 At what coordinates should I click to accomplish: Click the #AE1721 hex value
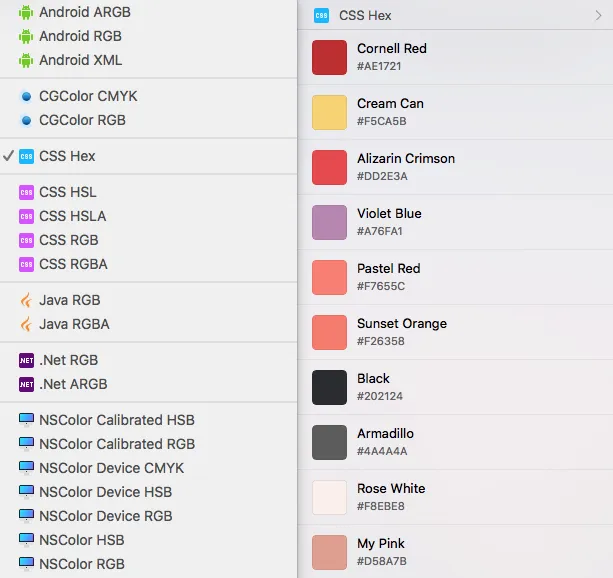click(x=379, y=66)
